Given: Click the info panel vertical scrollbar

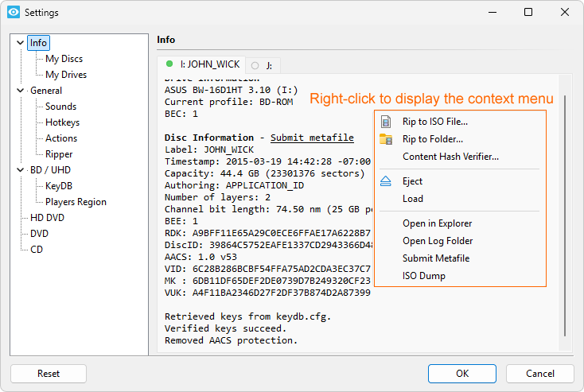Looking at the screenshot, I should (565, 215).
